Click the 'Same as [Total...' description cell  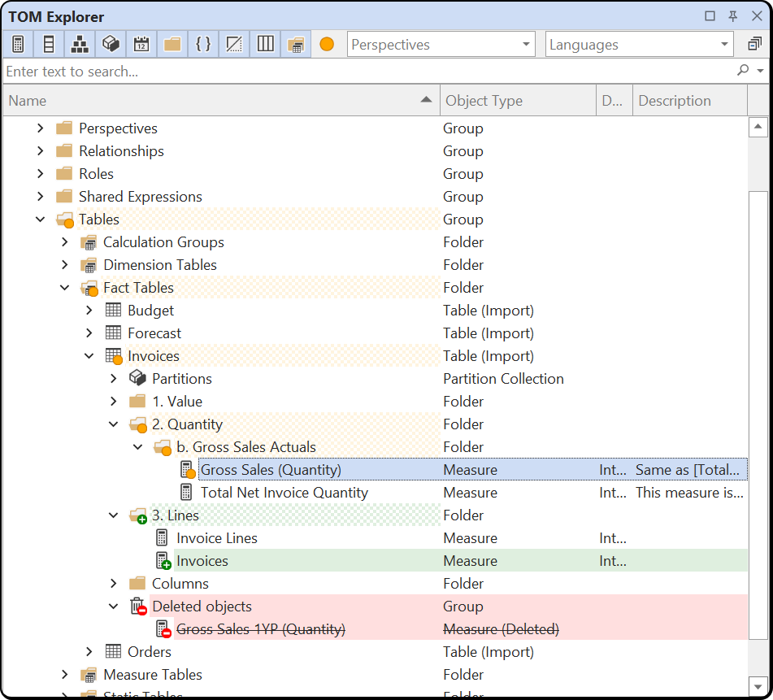coord(689,470)
